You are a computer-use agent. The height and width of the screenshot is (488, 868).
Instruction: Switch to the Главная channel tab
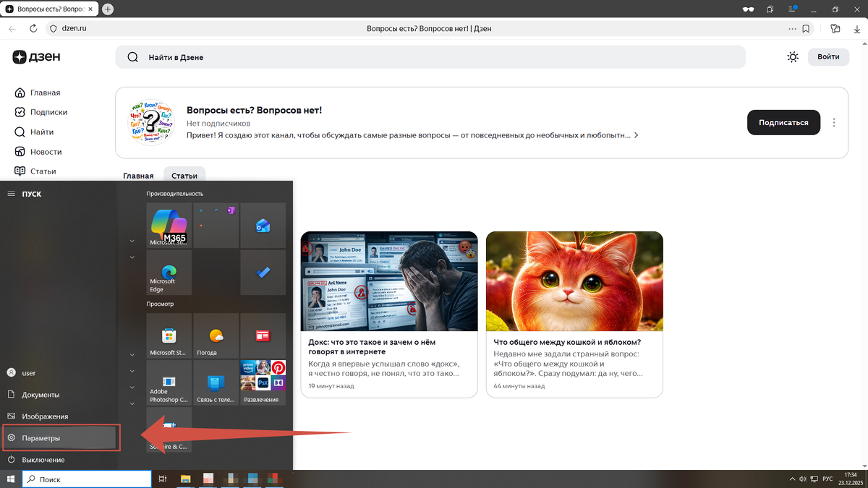pos(138,176)
